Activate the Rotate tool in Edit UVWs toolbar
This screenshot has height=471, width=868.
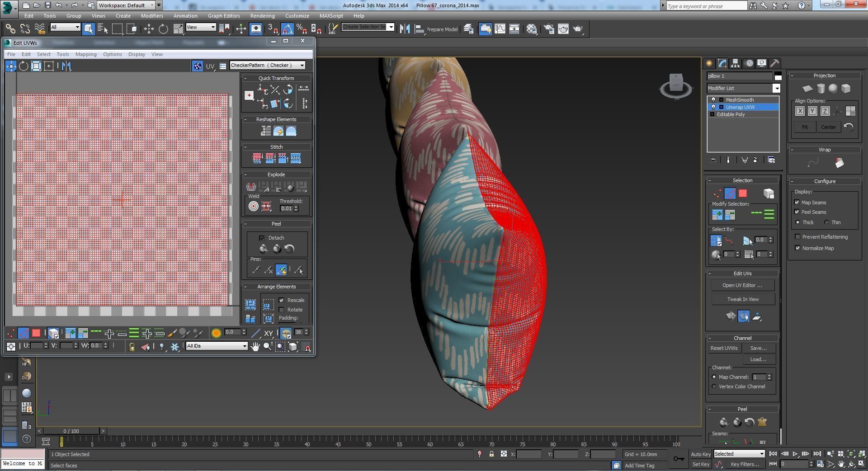point(24,66)
